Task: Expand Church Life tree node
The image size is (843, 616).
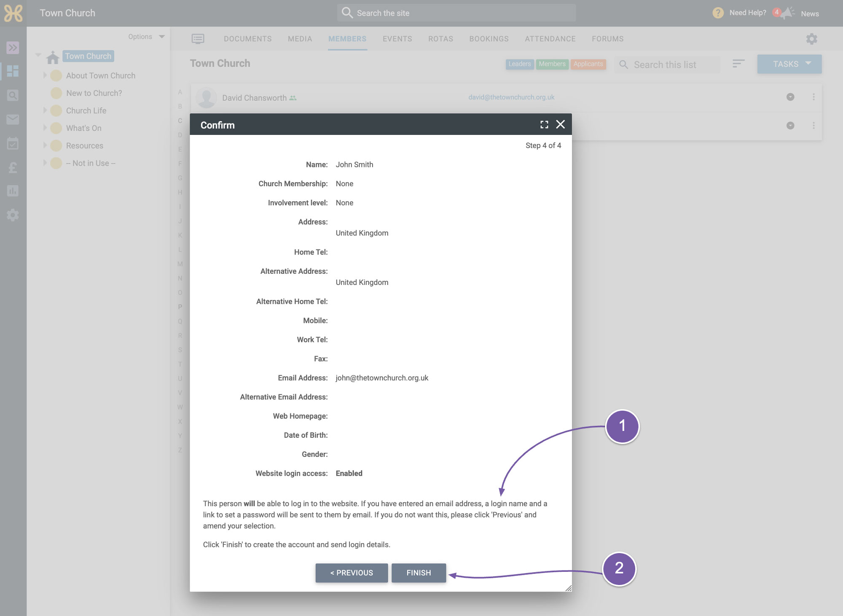Action: click(45, 110)
